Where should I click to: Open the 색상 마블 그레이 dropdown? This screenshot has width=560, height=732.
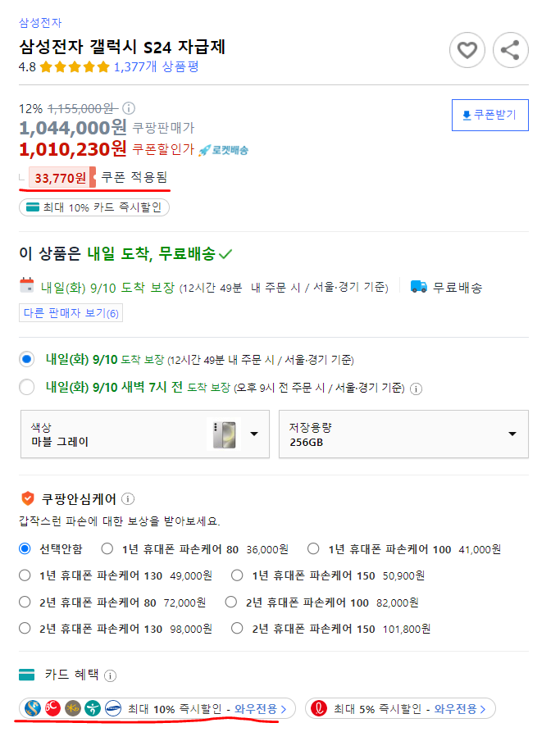point(145,434)
